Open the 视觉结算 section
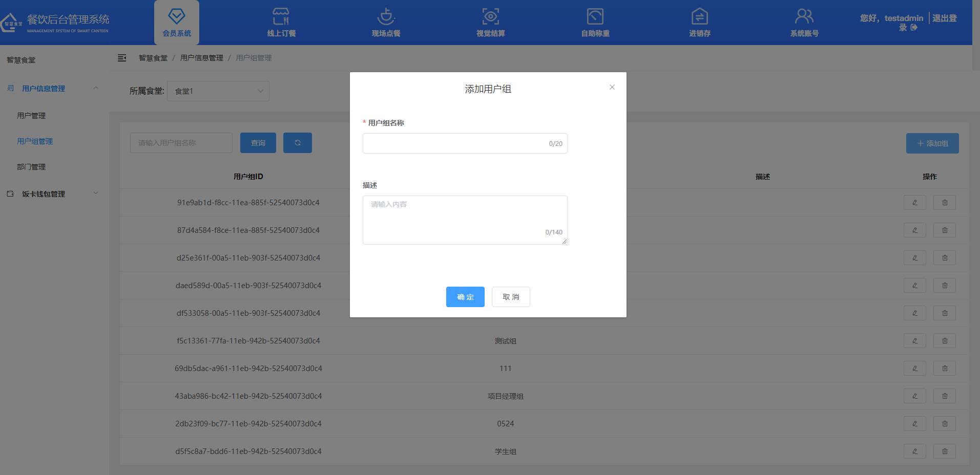Screen dimensions: 980x475 tap(490, 22)
